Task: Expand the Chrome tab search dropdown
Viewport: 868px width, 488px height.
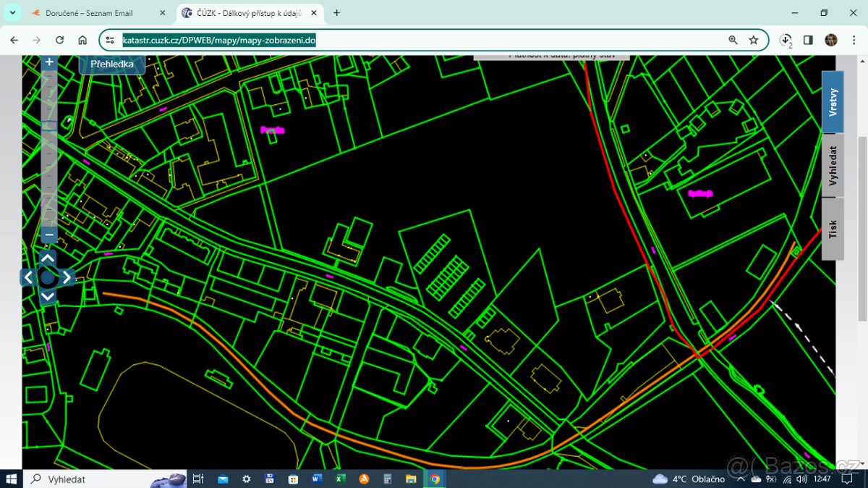Action: [12, 13]
